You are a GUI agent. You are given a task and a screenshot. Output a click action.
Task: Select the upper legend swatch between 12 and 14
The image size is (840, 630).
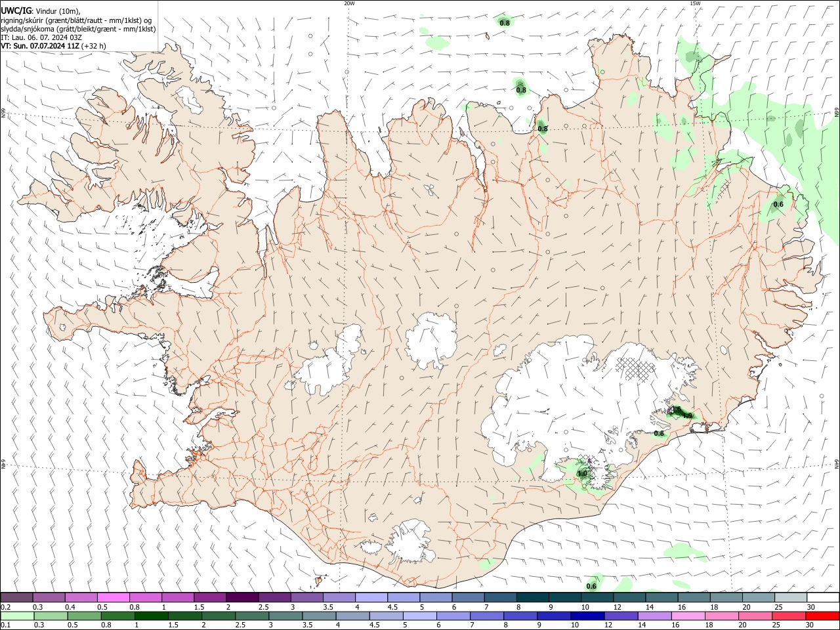628,597
